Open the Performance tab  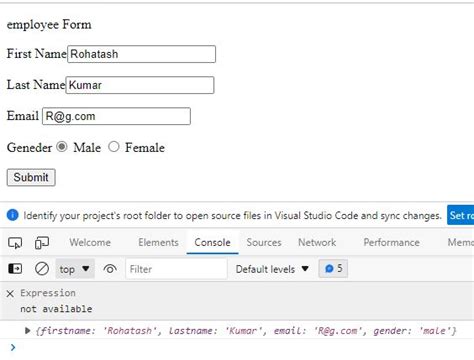[x=391, y=242]
